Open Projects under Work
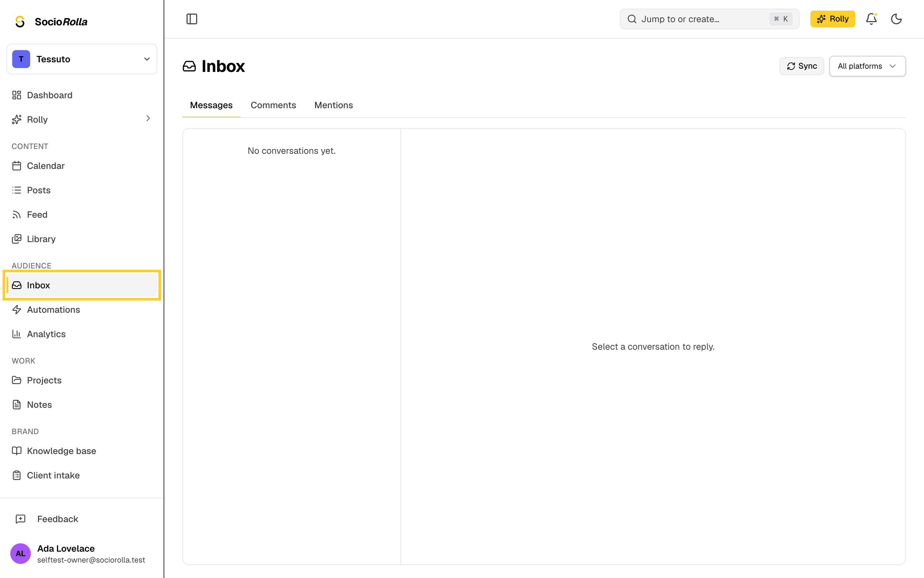Viewport: 924px width, 578px height. tap(82, 381)
